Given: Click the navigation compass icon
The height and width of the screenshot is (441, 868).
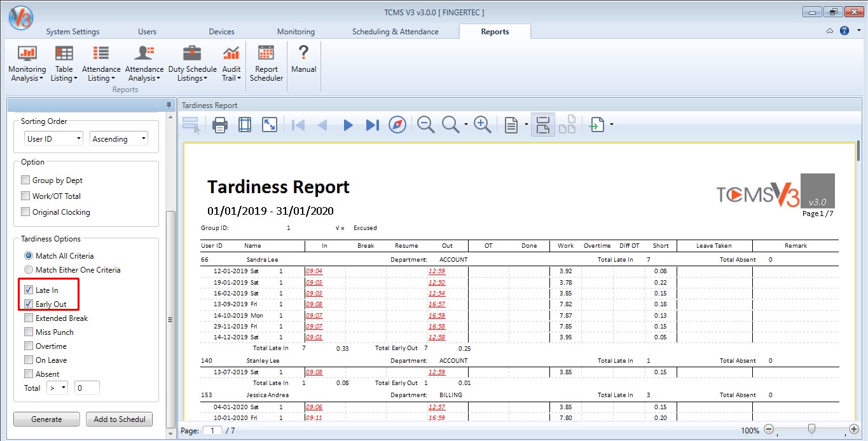Looking at the screenshot, I should click(x=397, y=125).
